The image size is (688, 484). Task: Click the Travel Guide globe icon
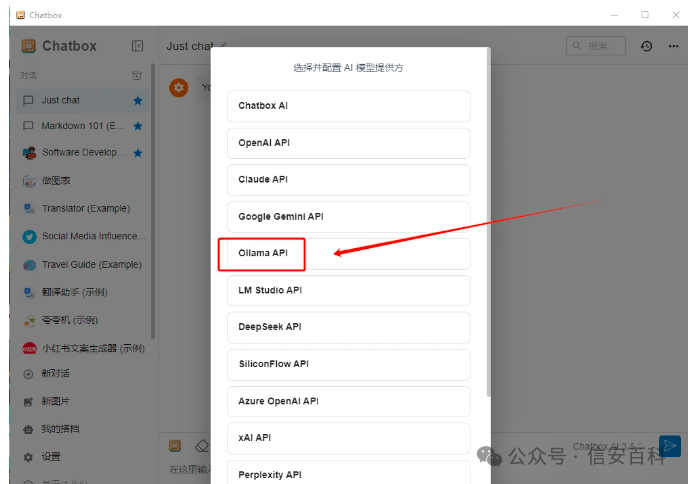[29, 265]
